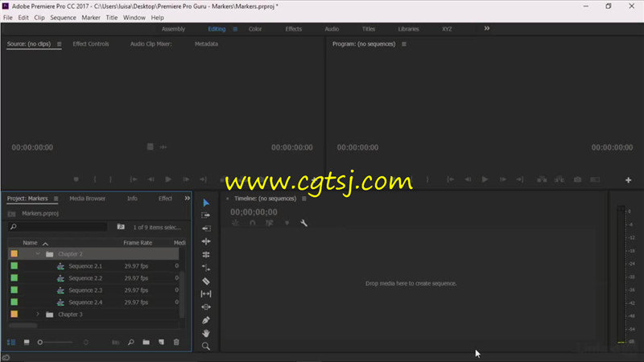Viewport: 644px width, 362px height.
Task: Select the Track Select Forward tool
Action: pos(206,216)
